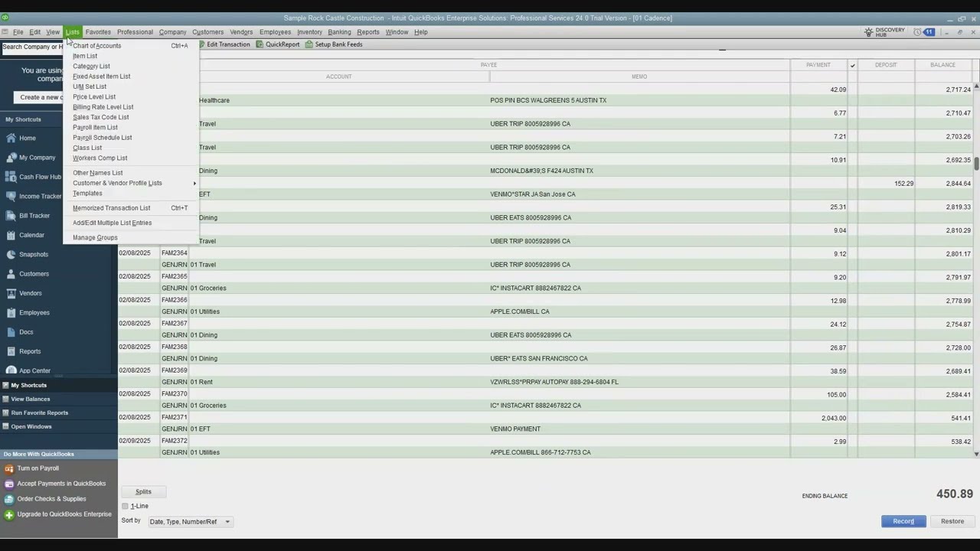Click the Splits button
980x551 pixels.
click(x=143, y=491)
